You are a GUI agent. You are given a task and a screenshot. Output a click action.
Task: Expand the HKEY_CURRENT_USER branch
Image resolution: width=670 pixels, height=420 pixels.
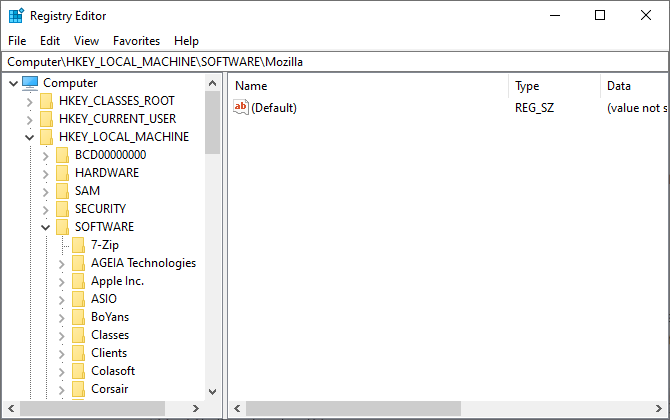tap(29, 119)
